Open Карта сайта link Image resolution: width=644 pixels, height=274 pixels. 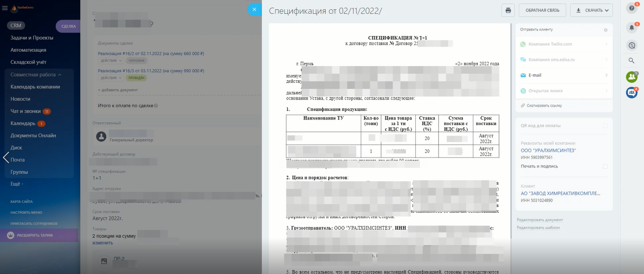pos(21,202)
